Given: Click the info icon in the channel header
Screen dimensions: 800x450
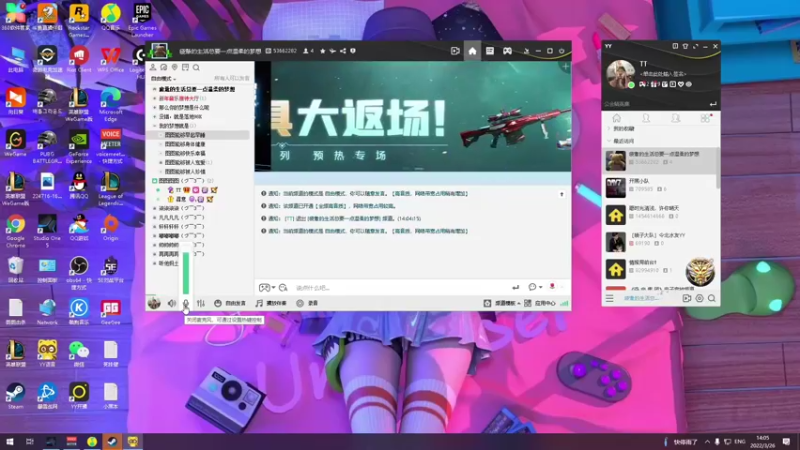Looking at the screenshot, I should pos(353,51).
